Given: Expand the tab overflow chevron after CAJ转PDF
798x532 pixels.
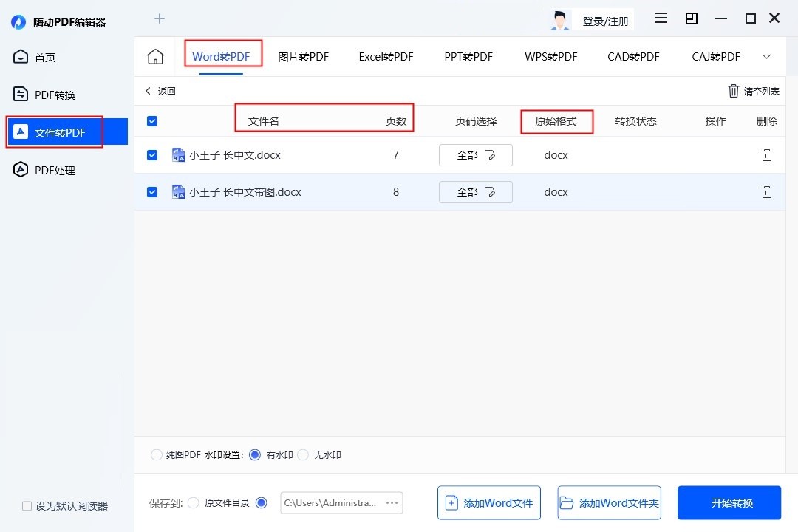Looking at the screenshot, I should (x=767, y=56).
